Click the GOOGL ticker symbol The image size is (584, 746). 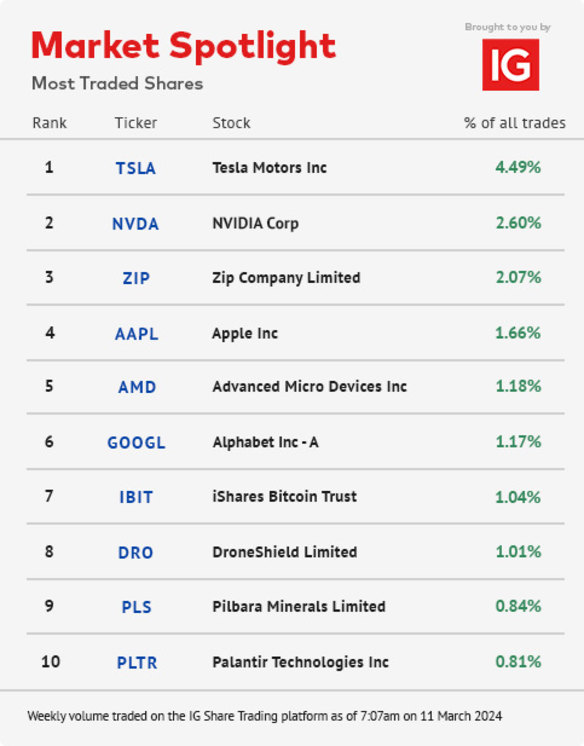pyautogui.click(x=137, y=443)
